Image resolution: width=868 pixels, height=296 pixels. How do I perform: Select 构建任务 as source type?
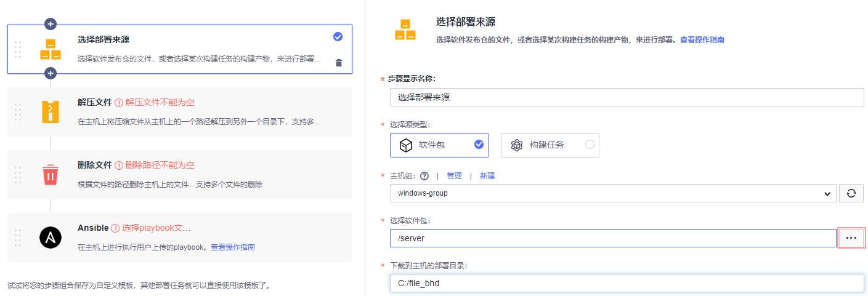(550, 145)
